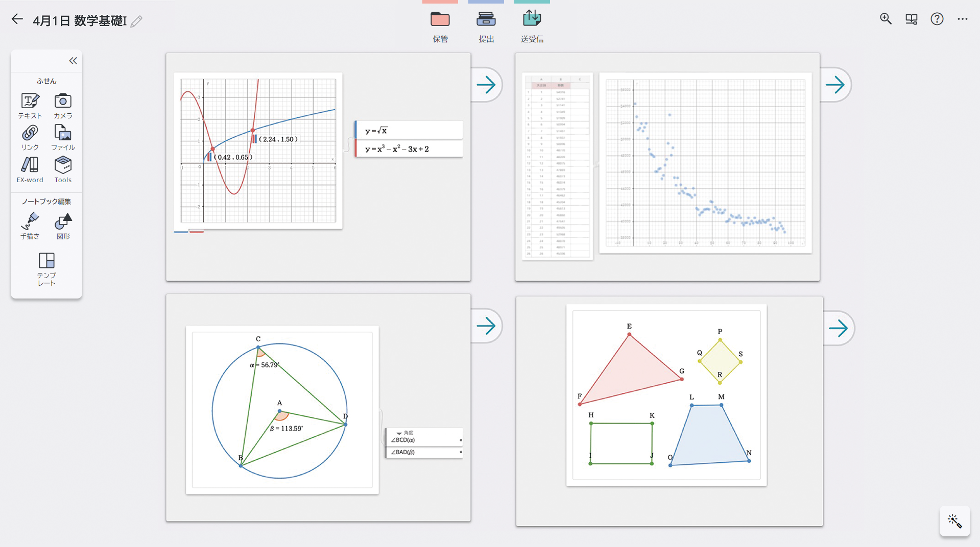
Task: Click the リンク link tool
Action: [30, 138]
